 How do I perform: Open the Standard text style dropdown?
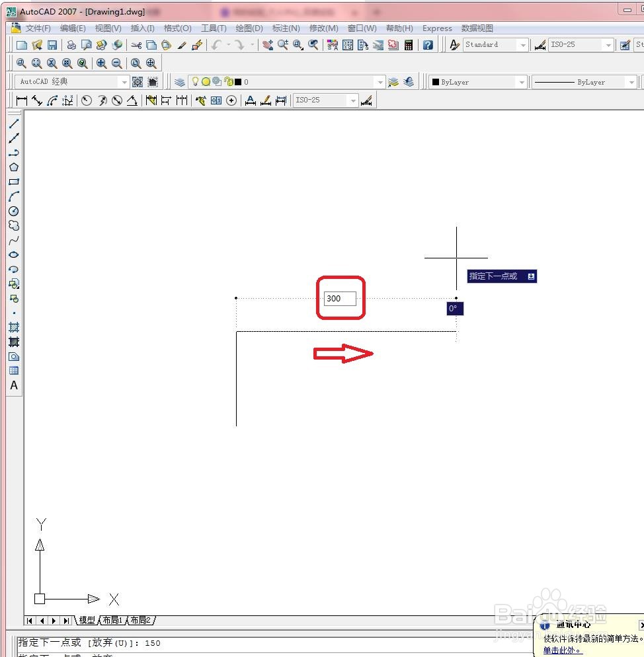pyautogui.click(x=523, y=45)
